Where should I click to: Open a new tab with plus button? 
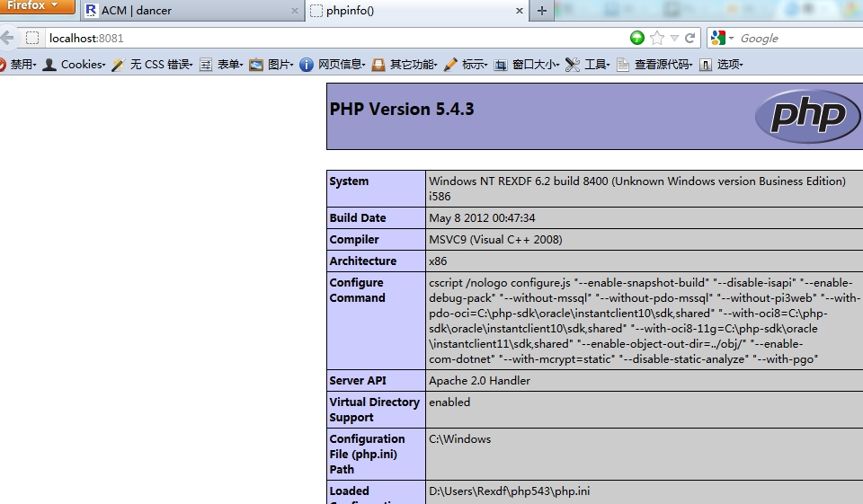tap(541, 11)
